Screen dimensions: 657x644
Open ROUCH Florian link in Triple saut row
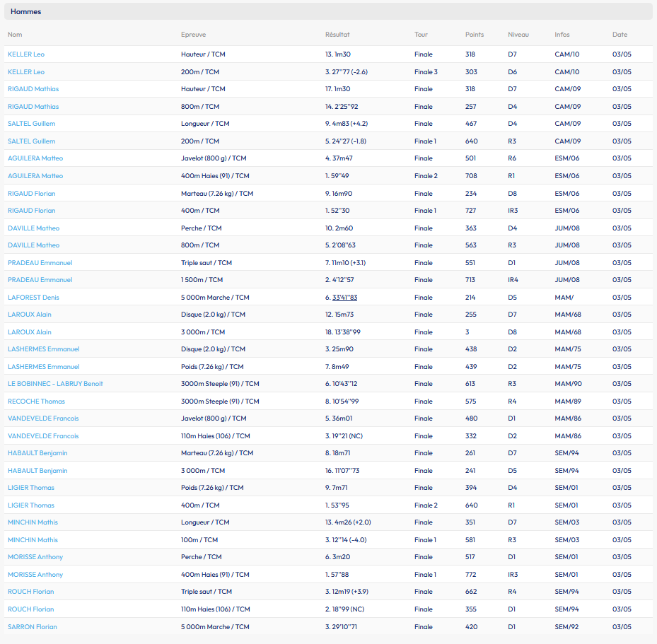click(x=30, y=592)
